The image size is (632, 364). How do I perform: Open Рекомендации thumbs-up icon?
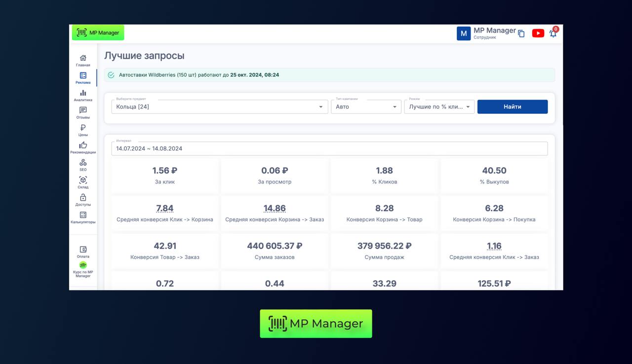click(83, 146)
